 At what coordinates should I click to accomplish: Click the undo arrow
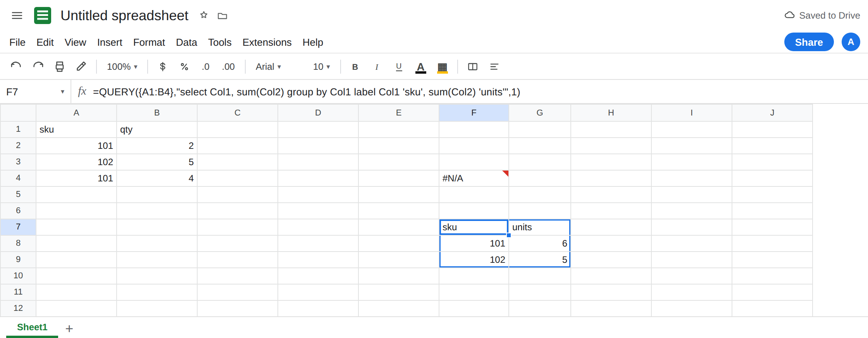(x=16, y=67)
